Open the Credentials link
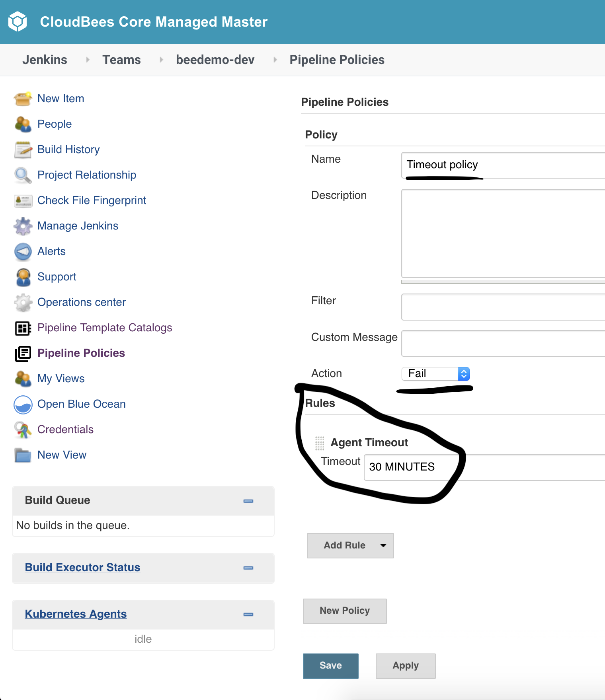The width and height of the screenshot is (605, 700). [x=65, y=430]
